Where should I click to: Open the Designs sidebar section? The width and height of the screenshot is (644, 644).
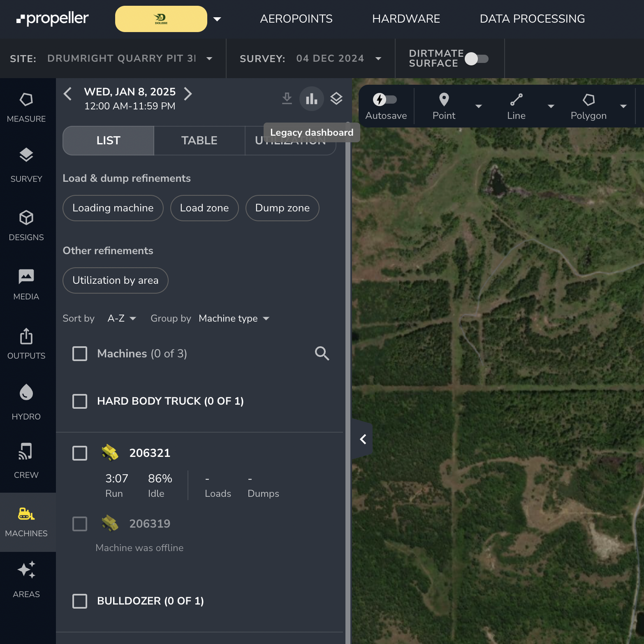[26, 226]
